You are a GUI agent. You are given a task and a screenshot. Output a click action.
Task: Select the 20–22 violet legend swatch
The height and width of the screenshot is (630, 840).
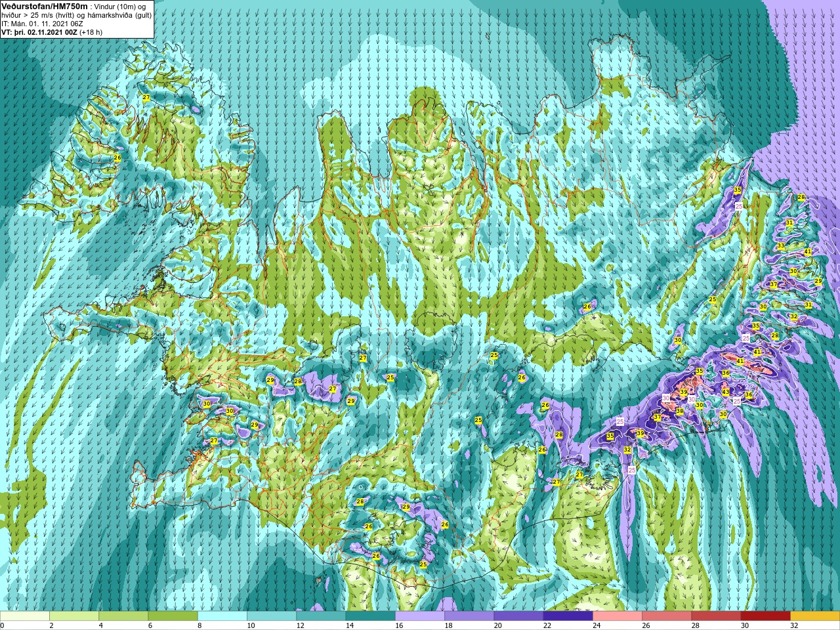click(518, 616)
